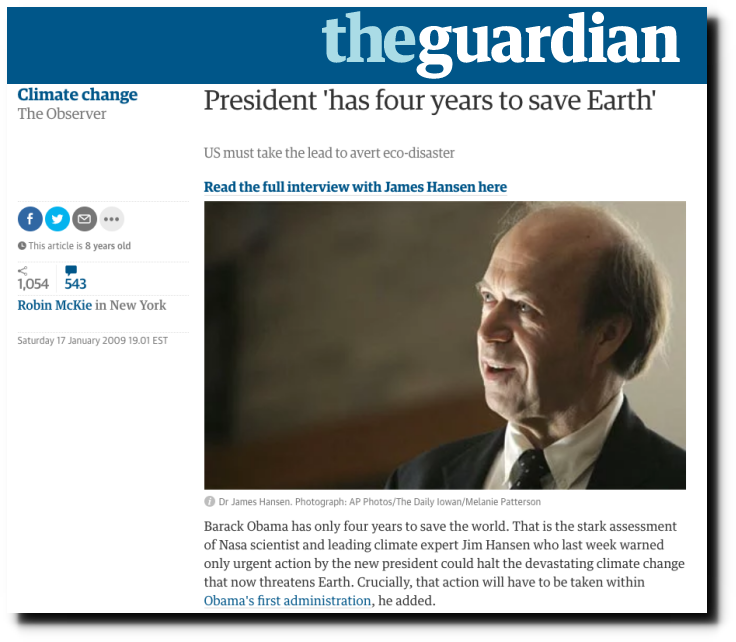This screenshot has width=736, height=642.
Task: Open The Observer section label
Action: 62,114
